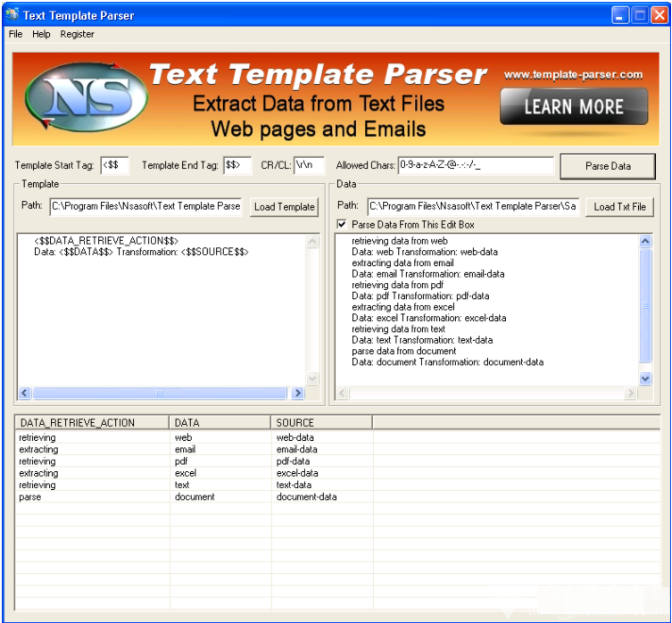Open the File menu
This screenshot has width=672, height=623.
tap(16, 34)
